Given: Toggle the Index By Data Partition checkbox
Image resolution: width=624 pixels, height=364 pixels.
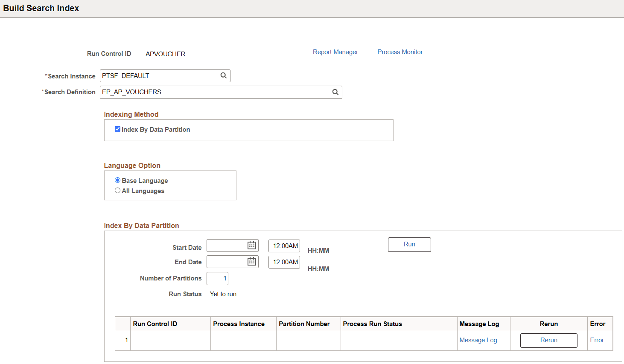Looking at the screenshot, I should 117,129.
